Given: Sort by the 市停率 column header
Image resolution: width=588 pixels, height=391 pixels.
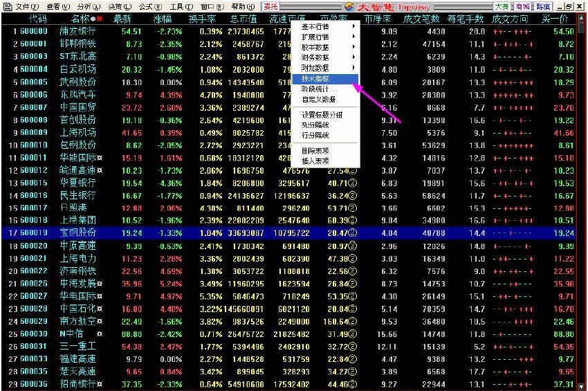Looking at the screenshot, I should coord(378,19).
